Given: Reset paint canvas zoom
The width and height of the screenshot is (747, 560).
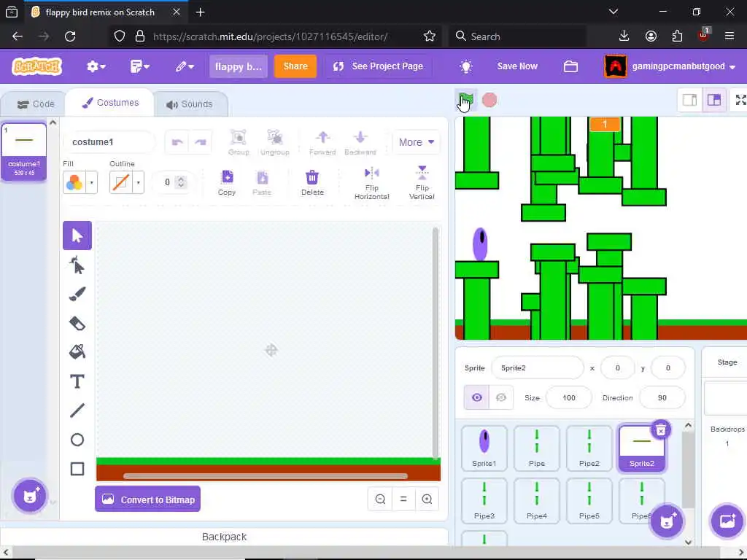Looking at the screenshot, I should coord(403,499).
